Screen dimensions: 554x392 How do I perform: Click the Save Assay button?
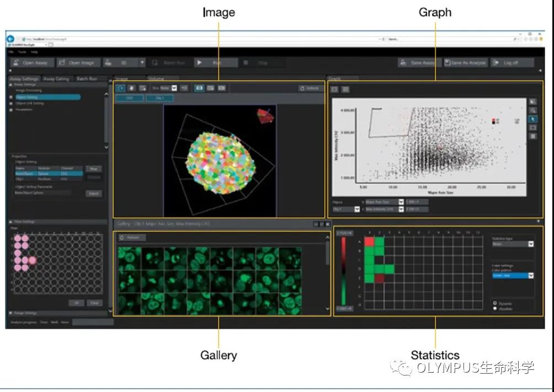click(418, 63)
